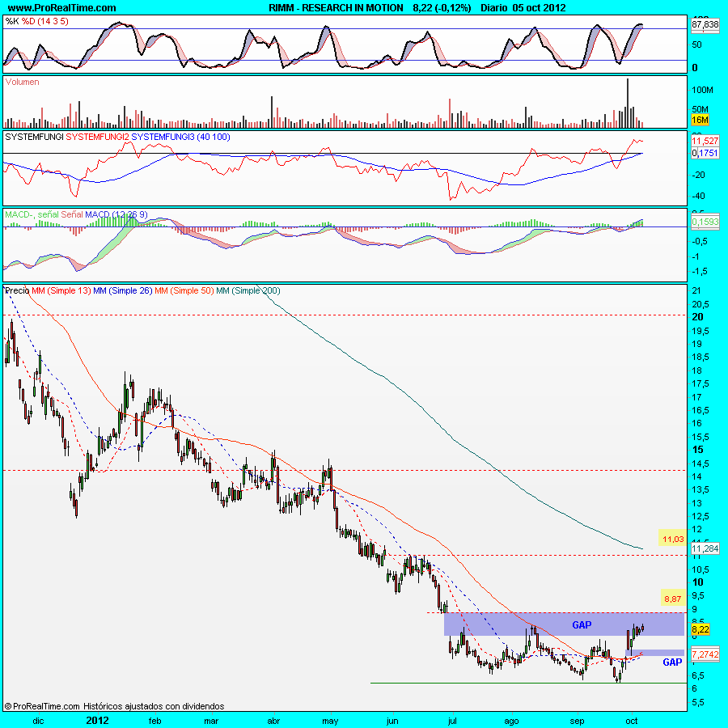Select the black SYSTEMFUNGI legend label
This screenshot has height=728, width=728.
[34, 137]
